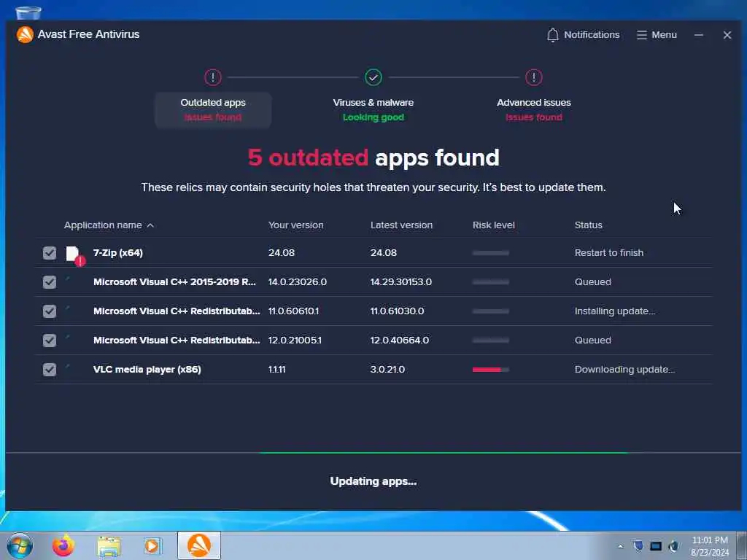Select VLC media player (x86) name
747x560 pixels.
click(147, 370)
